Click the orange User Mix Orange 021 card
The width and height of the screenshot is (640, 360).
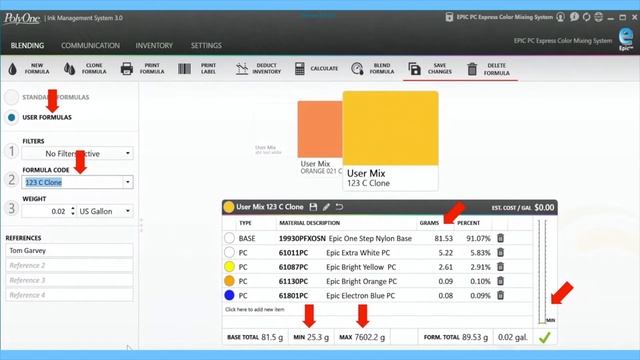tap(320, 138)
